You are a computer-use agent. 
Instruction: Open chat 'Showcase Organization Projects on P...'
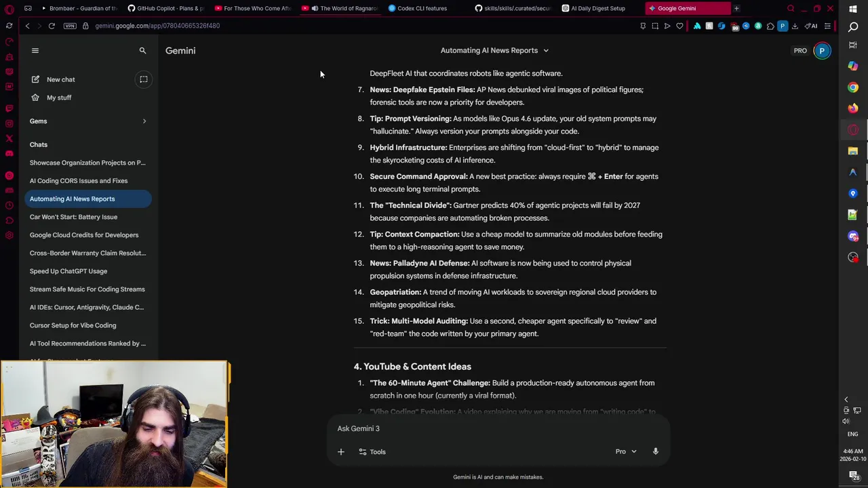click(87, 163)
